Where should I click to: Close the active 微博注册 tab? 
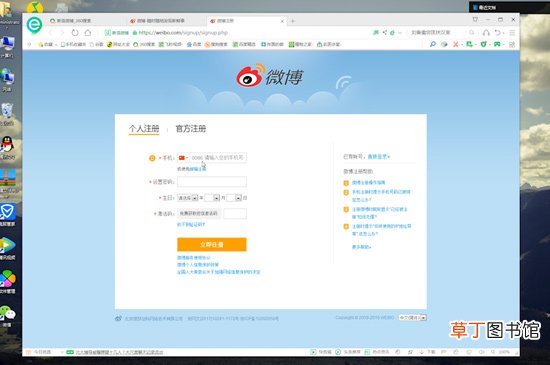click(282, 21)
